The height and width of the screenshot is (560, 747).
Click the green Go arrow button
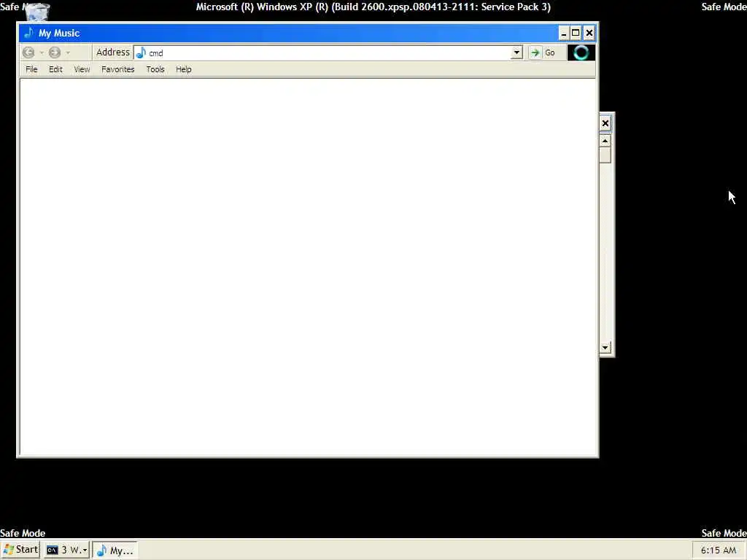535,52
